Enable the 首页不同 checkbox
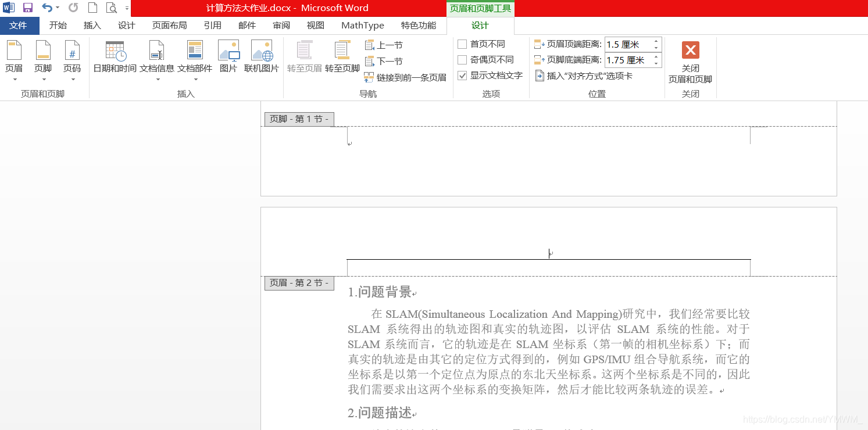 click(x=462, y=44)
